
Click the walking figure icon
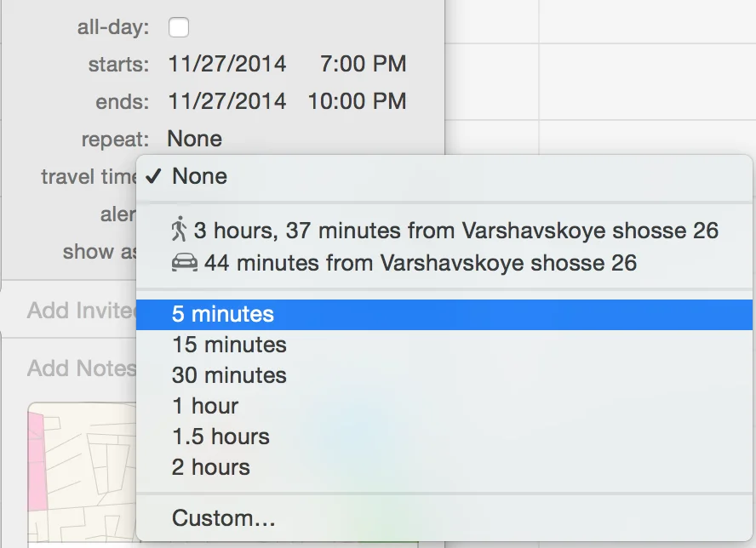pos(179,230)
